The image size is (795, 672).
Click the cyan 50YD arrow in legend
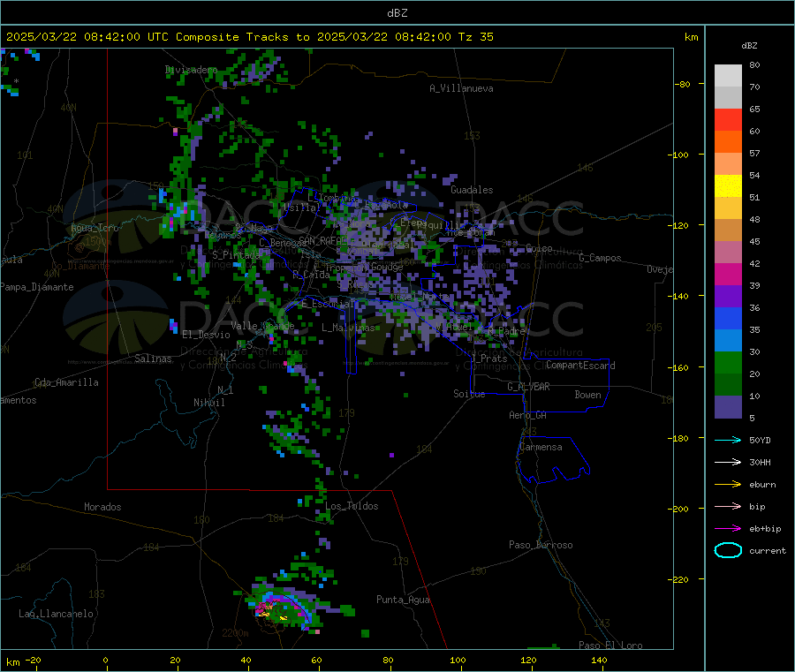click(x=728, y=440)
